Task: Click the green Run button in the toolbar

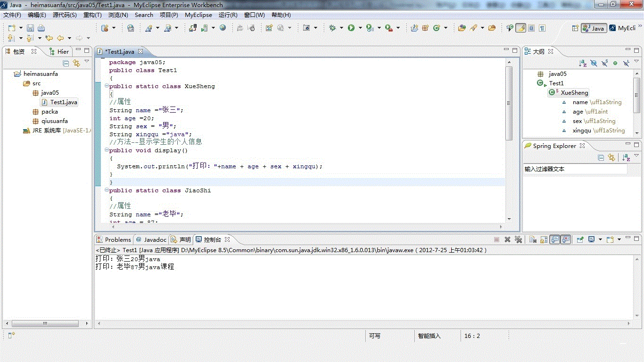Action: pos(351,28)
